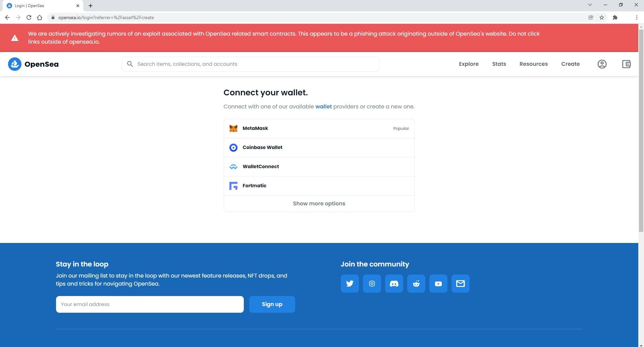Viewport: 644px width, 347px height.
Task: Click the browser home icon
Action: pyautogui.click(x=40, y=17)
